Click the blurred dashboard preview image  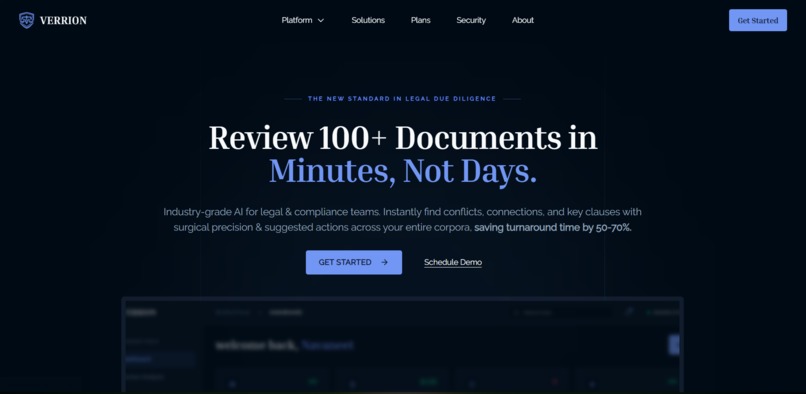pos(402,345)
